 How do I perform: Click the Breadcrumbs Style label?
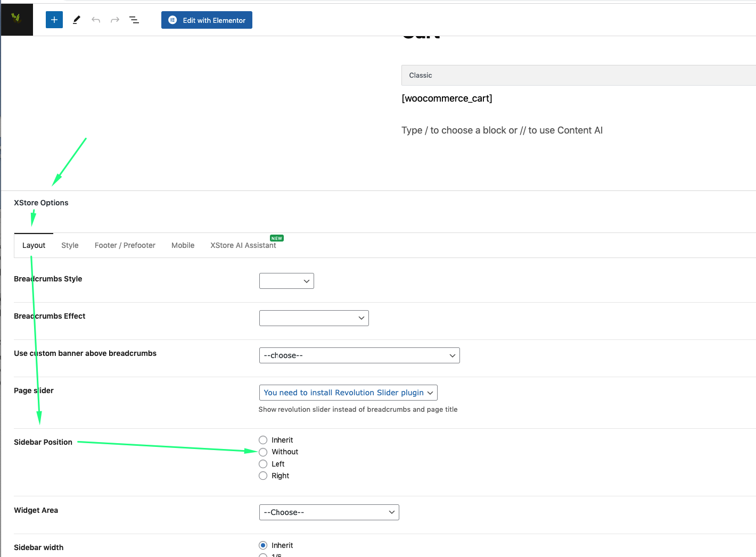[48, 279]
